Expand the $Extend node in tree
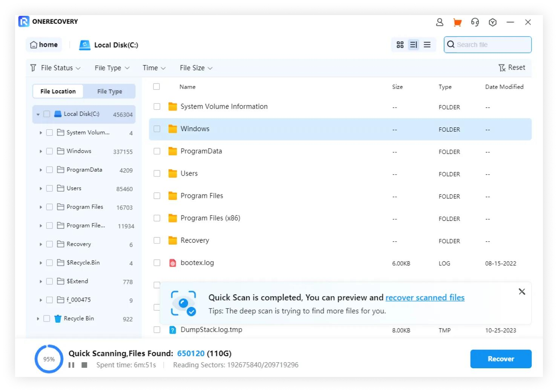The height and width of the screenshot is (392, 558). [x=41, y=282]
